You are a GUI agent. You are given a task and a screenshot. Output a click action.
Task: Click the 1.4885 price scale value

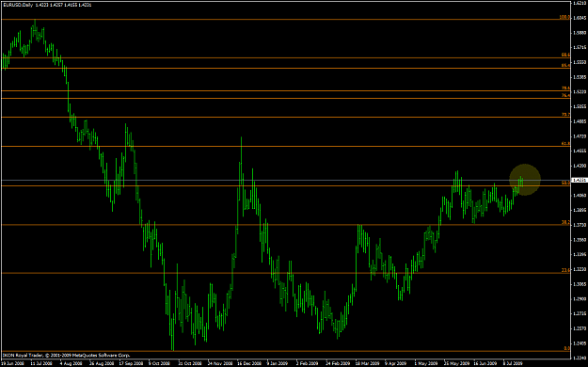580,121
